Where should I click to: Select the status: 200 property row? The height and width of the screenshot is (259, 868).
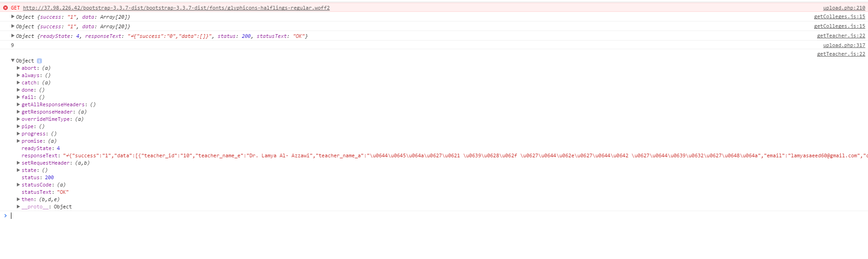pyautogui.click(x=37, y=177)
